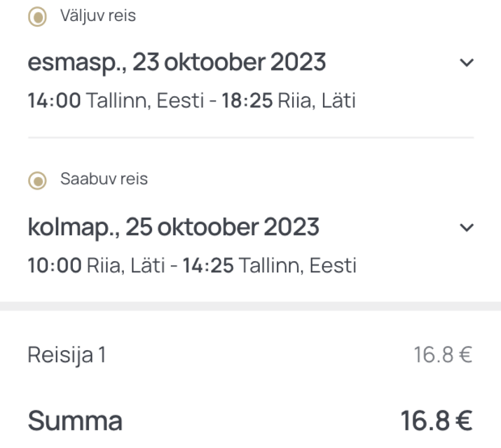The width and height of the screenshot is (501, 448).
Task: Click the bold 16.8 € total amount
Action: pos(436,421)
